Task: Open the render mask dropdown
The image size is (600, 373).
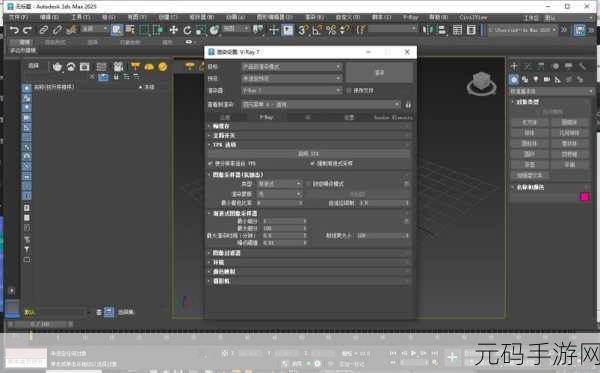Action: [x=279, y=194]
